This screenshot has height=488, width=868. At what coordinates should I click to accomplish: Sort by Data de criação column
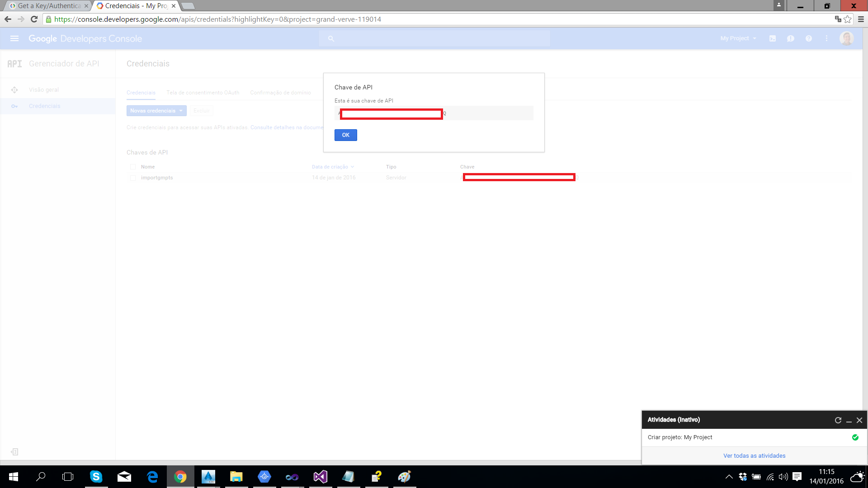click(x=333, y=167)
